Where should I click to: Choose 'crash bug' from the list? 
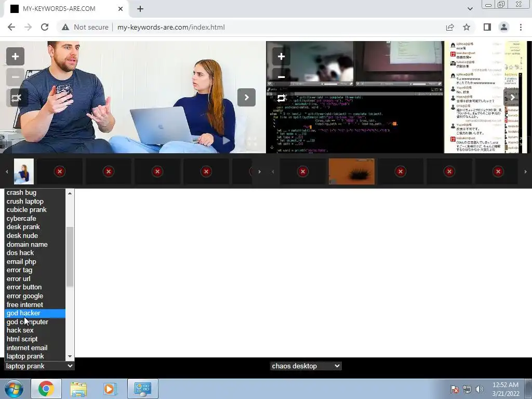35,192
